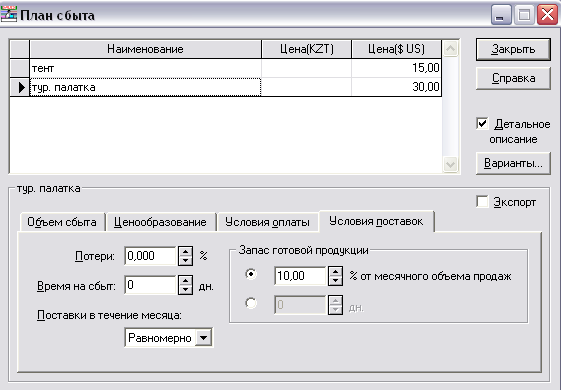Select the тур. палатка row name cell
Screen dimensions: 561x390
(x=145, y=87)
